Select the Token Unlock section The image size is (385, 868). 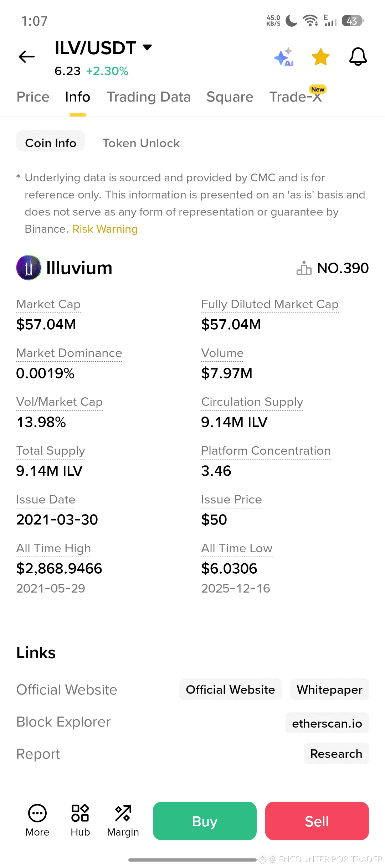(x=141, y=143)
